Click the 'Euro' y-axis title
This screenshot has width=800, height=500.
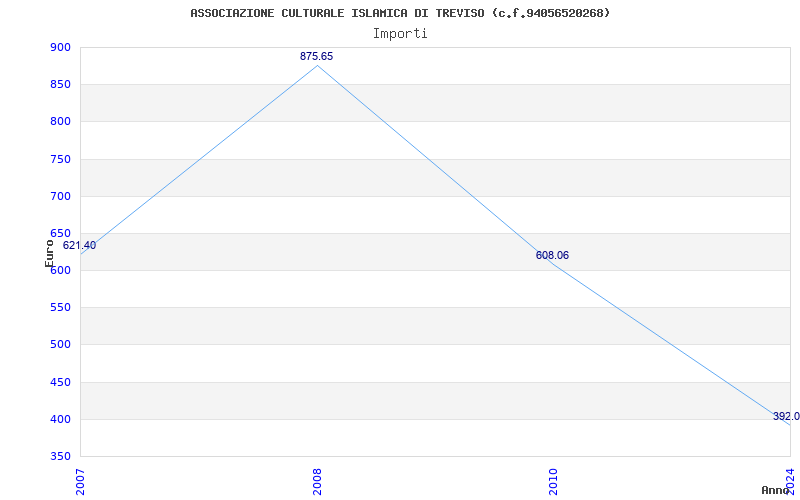[x=49, y=253]
